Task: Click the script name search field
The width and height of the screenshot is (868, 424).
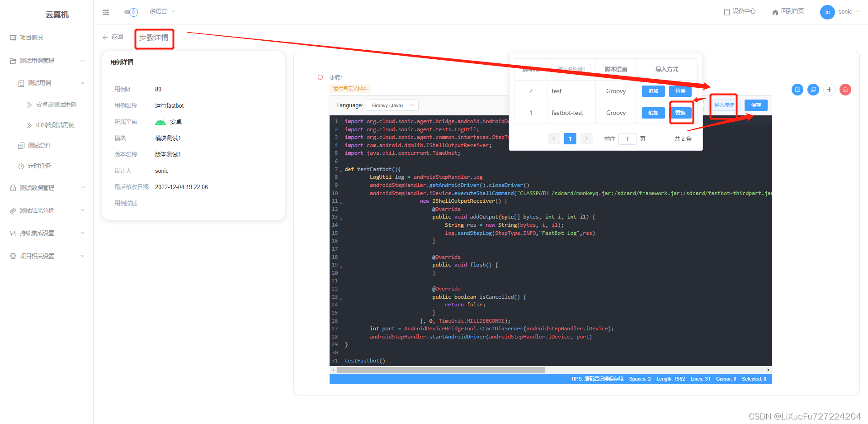Action: point(571,69)
